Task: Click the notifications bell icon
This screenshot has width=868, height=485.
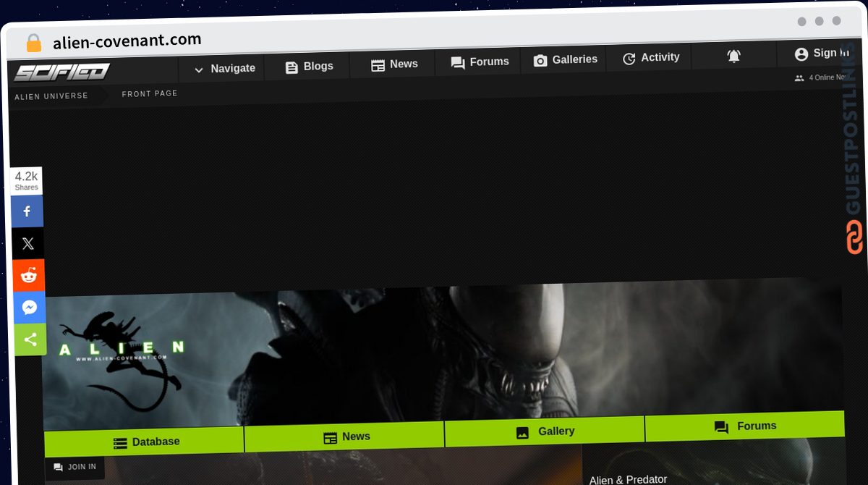Action: click(733, 56)
